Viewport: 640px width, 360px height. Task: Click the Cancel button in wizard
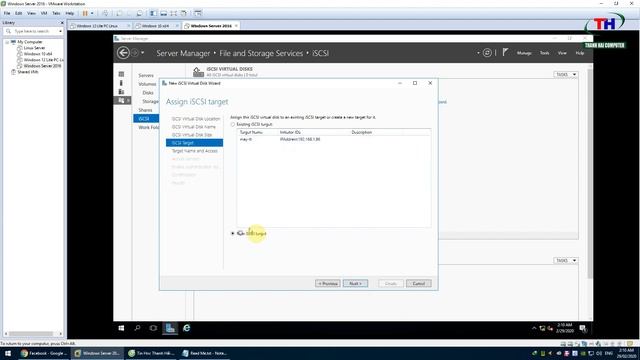pyautogui.click(x=419, y=283)
